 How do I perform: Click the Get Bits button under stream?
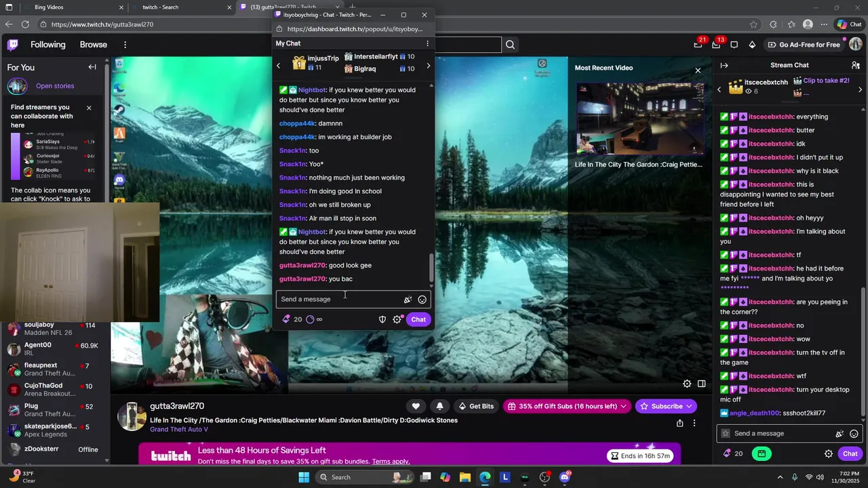pos(476,406)
